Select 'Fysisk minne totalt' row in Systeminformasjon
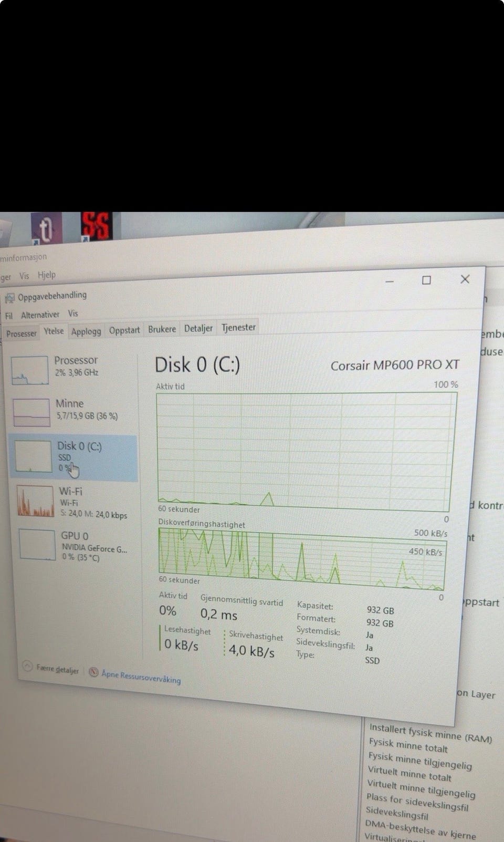This screenshot has width=504, height=842. tap(408, 745)
